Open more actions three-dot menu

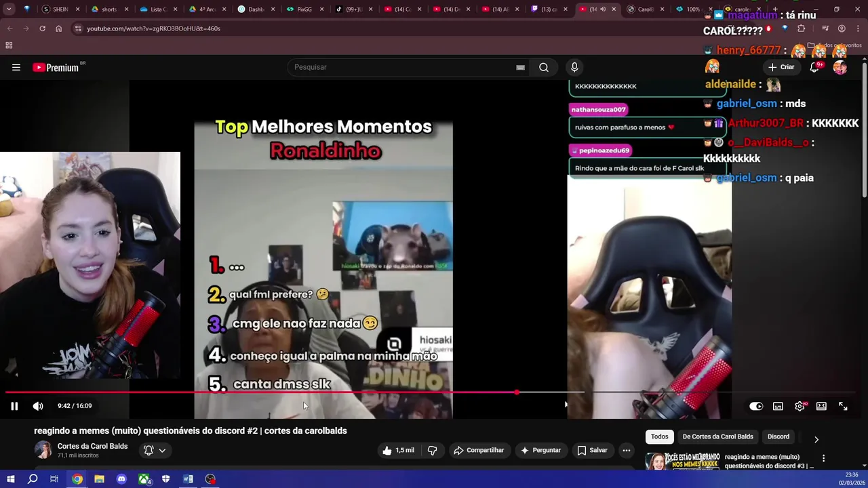pos(627,450)
